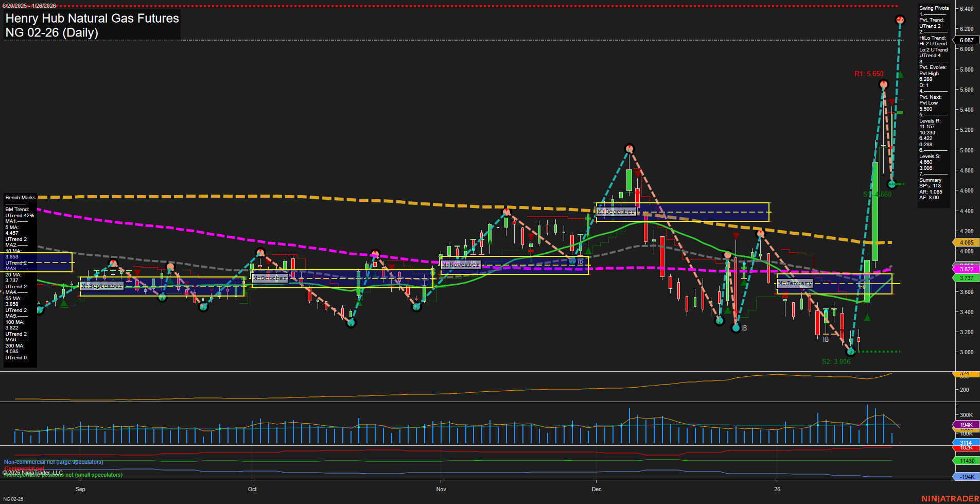The width and height of the screenshot is (980, 504).
Task: Click the topmost pivot marker near 6.400
Action: pos(899,21)
